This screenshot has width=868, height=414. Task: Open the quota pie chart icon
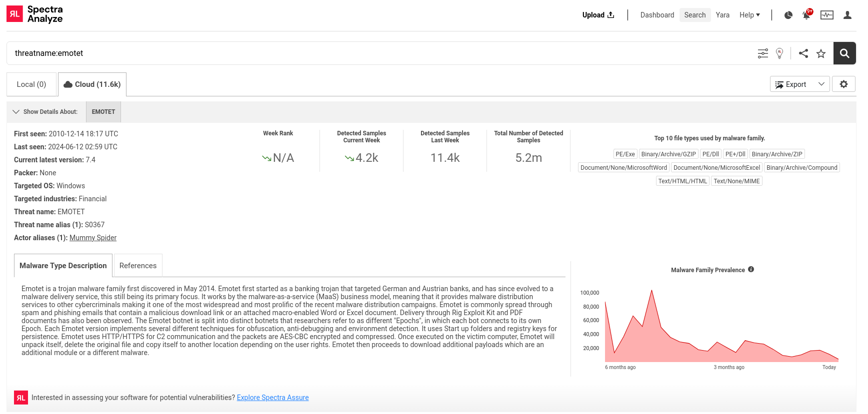click(x=788, y=15)
